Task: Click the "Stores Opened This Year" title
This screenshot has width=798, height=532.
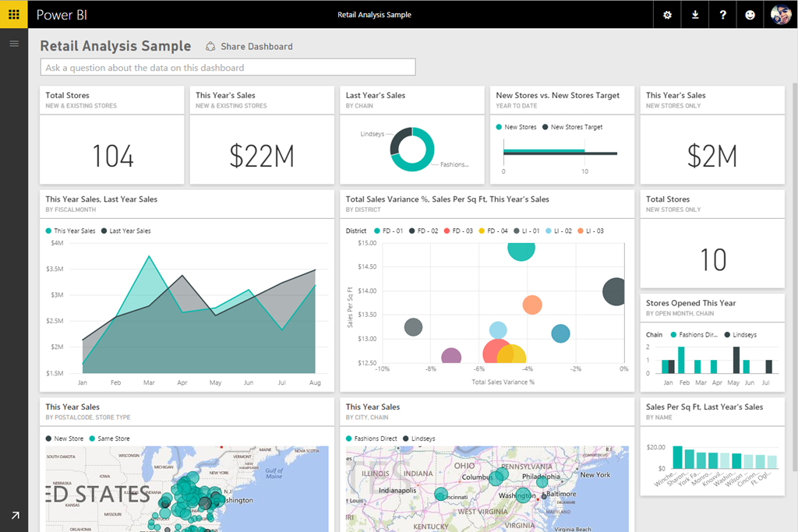Action: pyautogui.click(x=690, y=303)
